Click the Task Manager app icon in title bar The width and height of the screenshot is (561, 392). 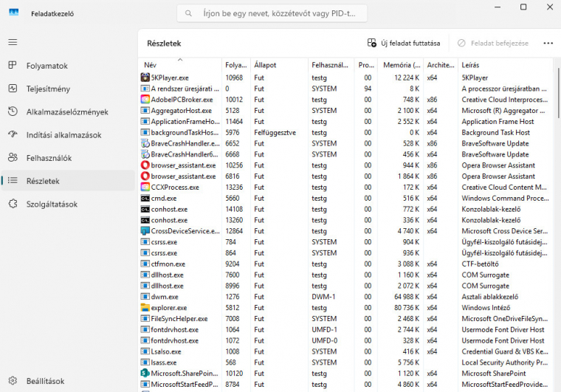13,13
